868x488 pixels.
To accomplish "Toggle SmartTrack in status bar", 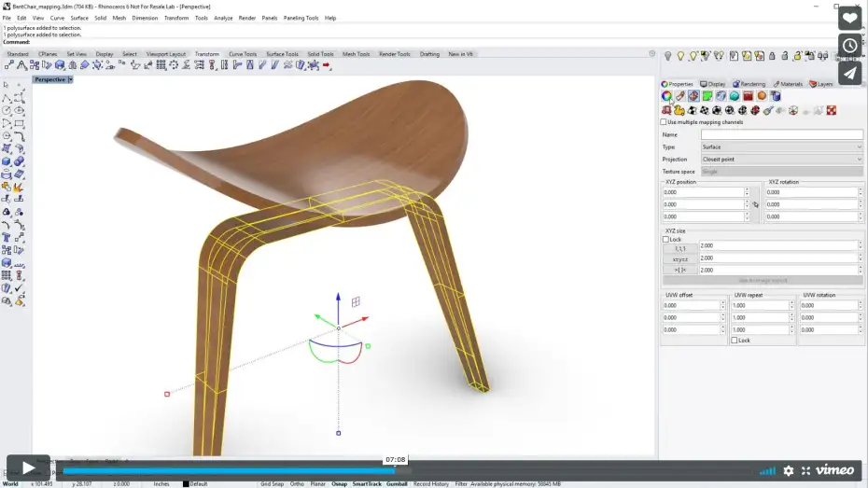I will pos(367,483).
